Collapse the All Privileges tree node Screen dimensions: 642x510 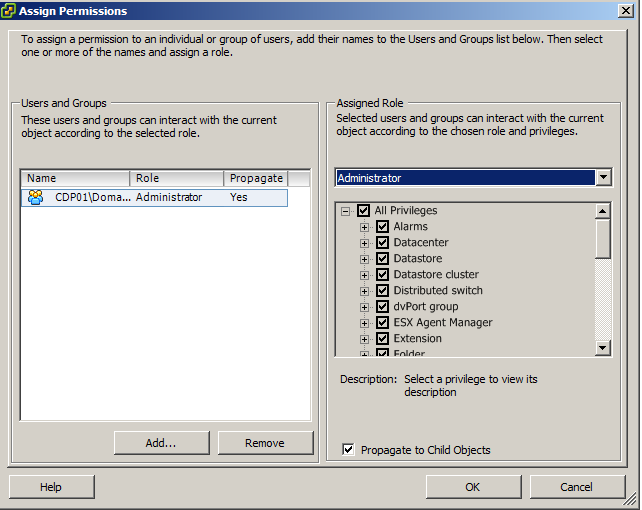pos(346,211)
